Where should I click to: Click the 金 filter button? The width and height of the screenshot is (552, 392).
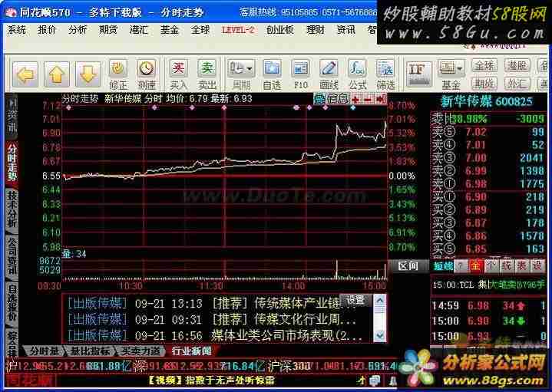(x=475, y=266)
